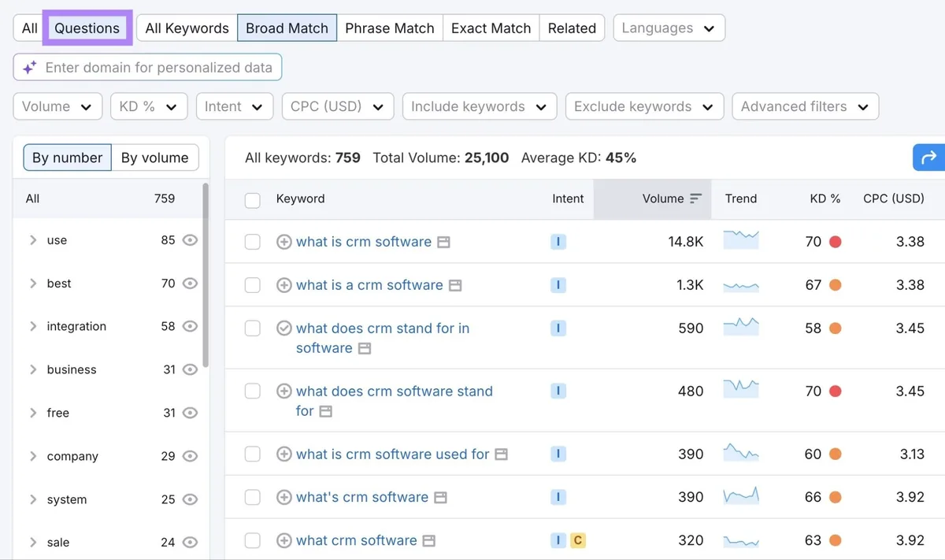The height and width of the screenshot is (560, 945).
Task: Open SERP icon next to 'what's crm software'
Action: (441, 499)
